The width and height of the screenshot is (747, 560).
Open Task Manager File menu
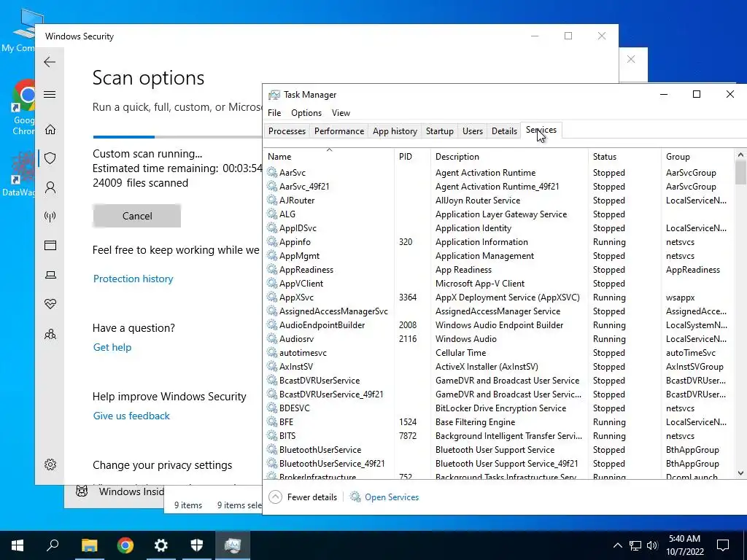pos(274,113)
